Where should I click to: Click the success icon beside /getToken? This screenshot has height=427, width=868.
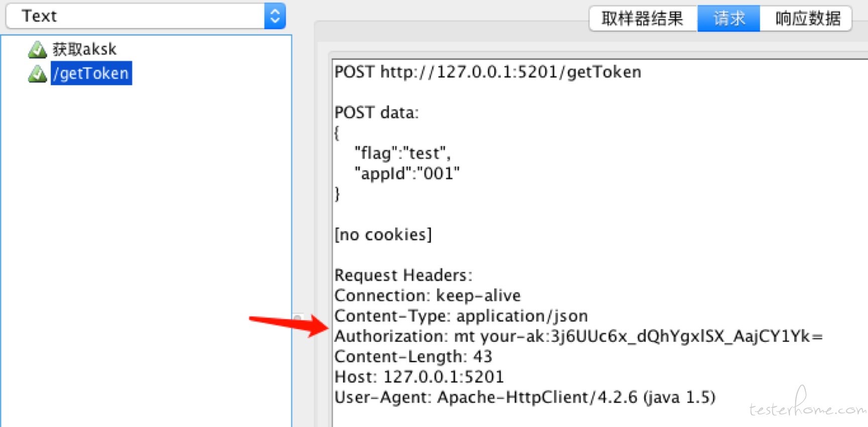coord(38,73)
